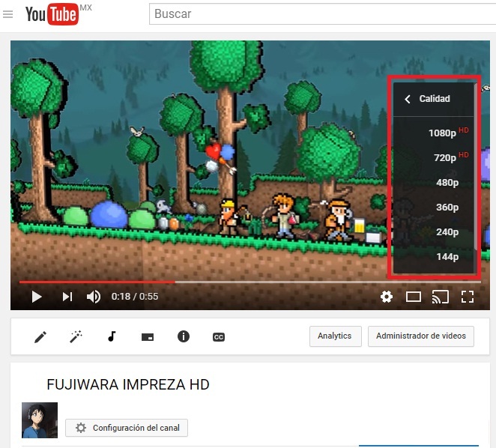Open the cards and end screen tool

[148, 337]
